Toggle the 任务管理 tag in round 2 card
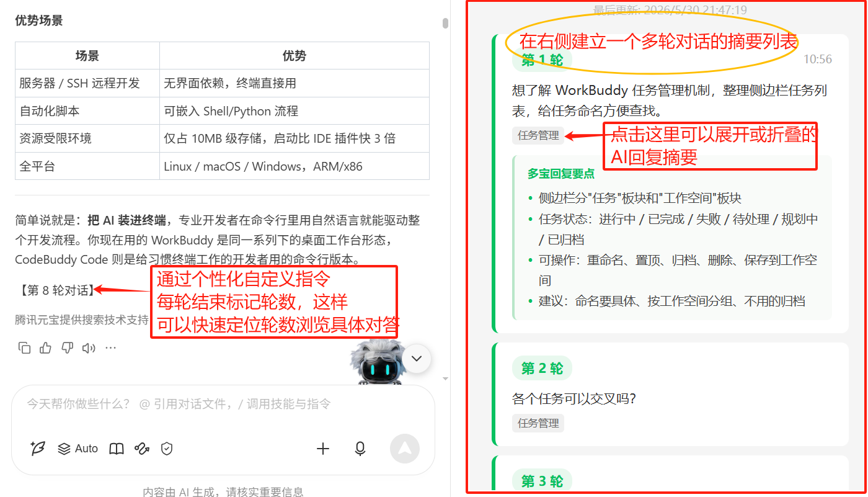 (x=538, y=423)
